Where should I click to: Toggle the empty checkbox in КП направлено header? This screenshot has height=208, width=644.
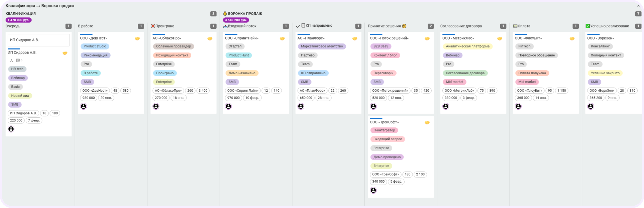(x=303, y=25)
